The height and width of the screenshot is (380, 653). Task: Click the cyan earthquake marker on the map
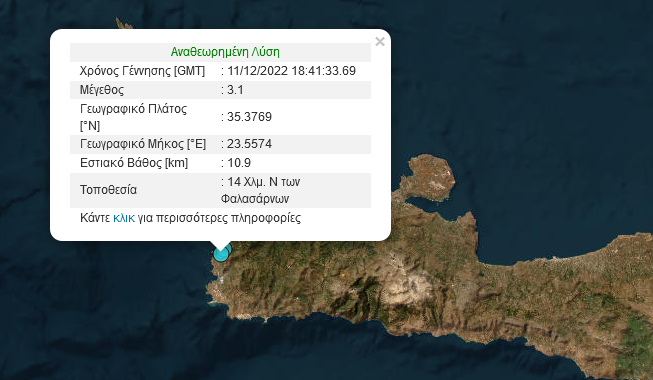point(222,254)
